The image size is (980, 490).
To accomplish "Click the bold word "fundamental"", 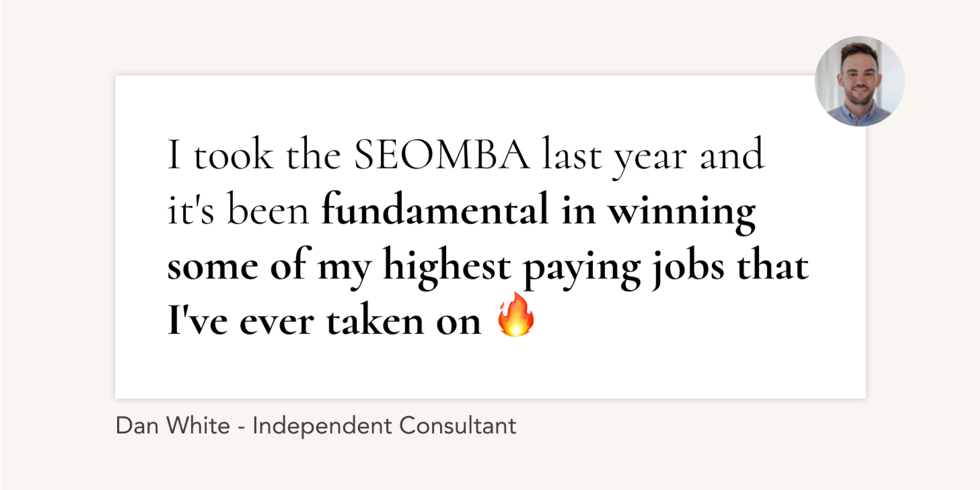I will click(x=435, y=208).
